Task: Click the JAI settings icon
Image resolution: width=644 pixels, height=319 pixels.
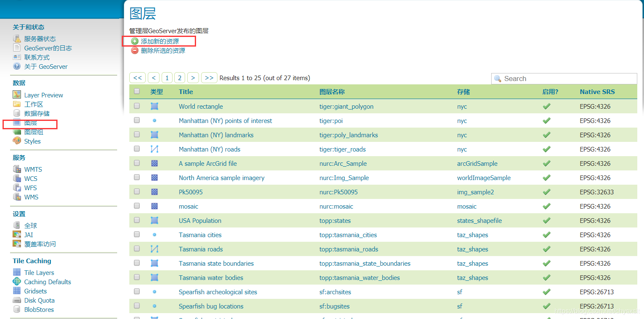Action: coord(17,235)
